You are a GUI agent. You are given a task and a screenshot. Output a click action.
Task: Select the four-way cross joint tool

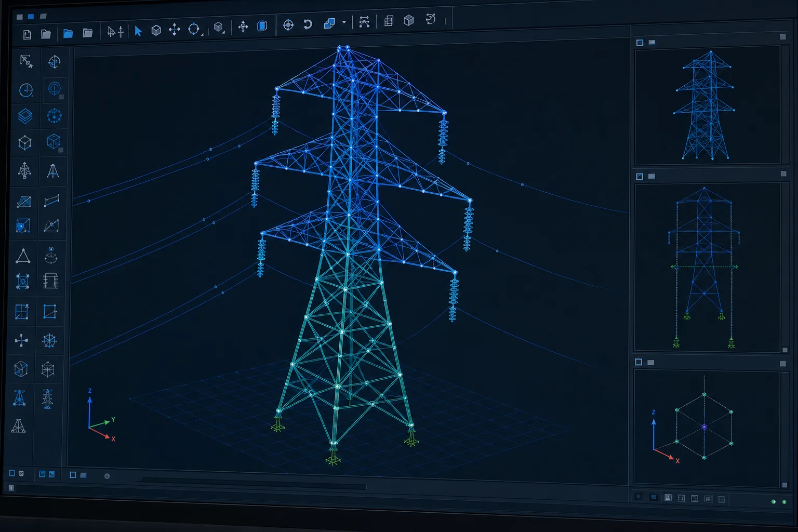point(21,341)
